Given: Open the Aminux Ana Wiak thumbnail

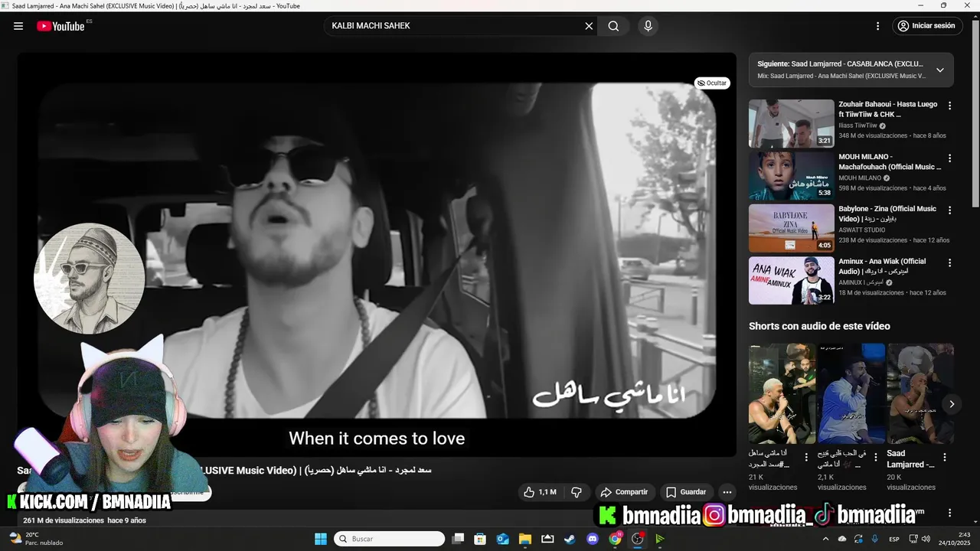Looking at the screenshot, I should point(791,280).
